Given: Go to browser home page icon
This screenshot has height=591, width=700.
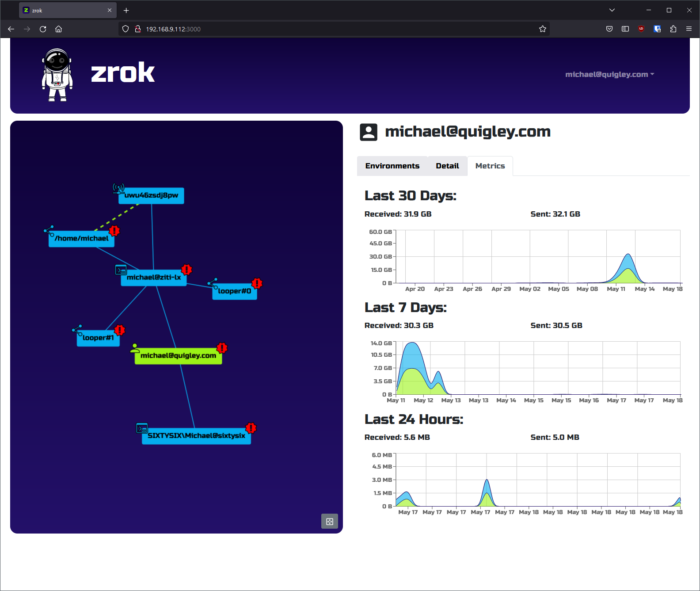Looking at the screenshot, I should pyautogui.click(x=58, y=29).
